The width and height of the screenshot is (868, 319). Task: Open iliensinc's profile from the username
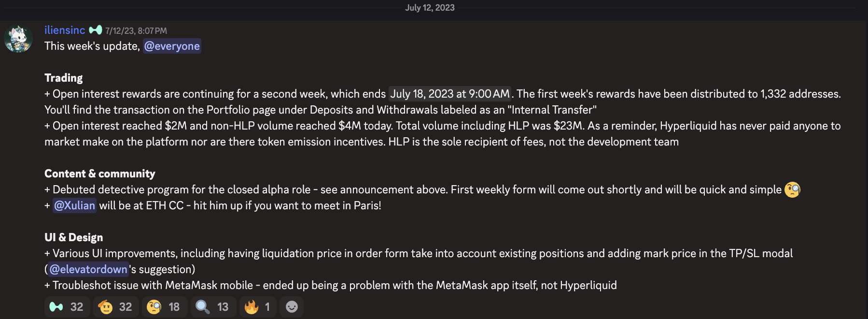(x=65, y=30)
